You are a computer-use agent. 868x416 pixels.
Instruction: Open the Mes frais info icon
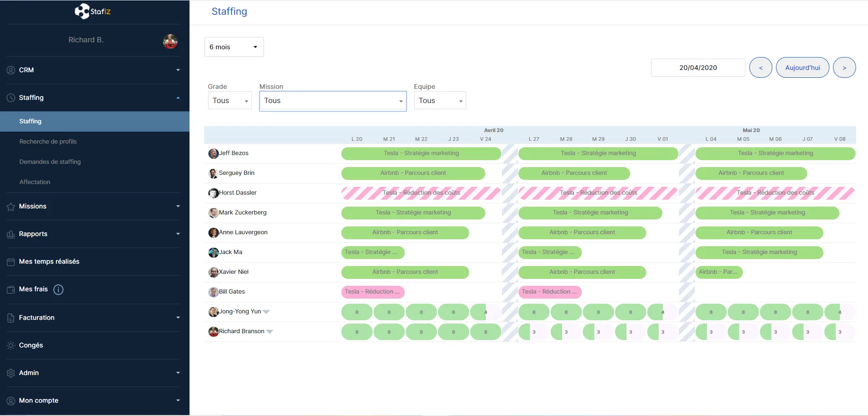[x=58, y=289]
